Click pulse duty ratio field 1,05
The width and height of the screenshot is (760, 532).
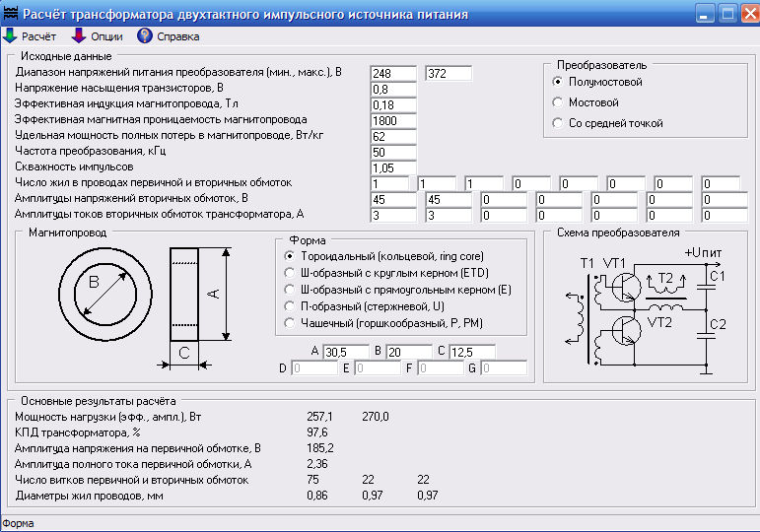(x=393, y=168)
